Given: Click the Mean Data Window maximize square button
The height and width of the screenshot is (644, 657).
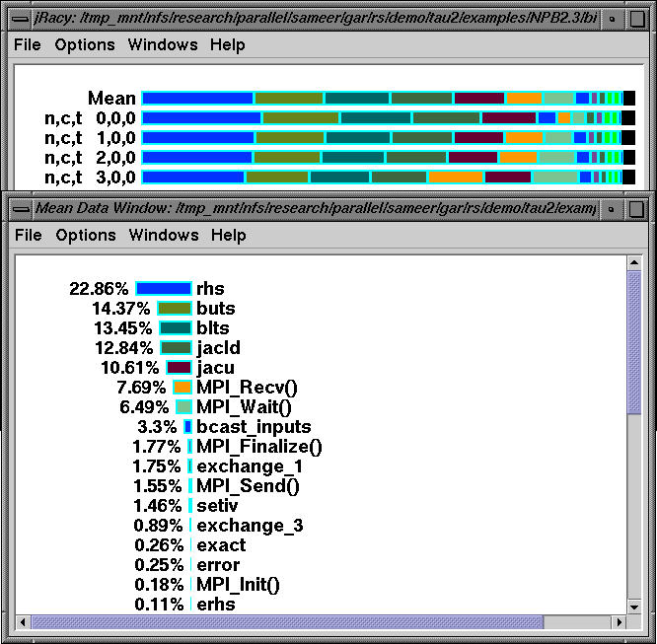Looking at the screenshot, I should (636, 209).
